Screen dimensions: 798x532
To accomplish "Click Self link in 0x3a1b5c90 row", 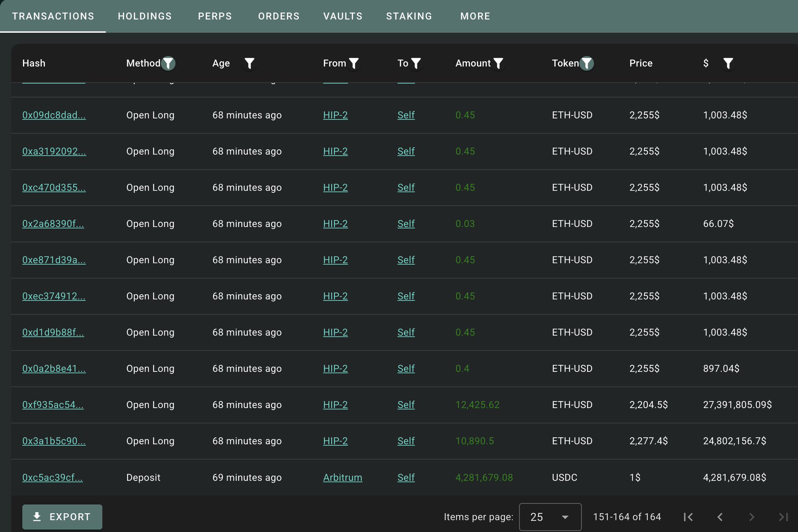I will [406, 441].
